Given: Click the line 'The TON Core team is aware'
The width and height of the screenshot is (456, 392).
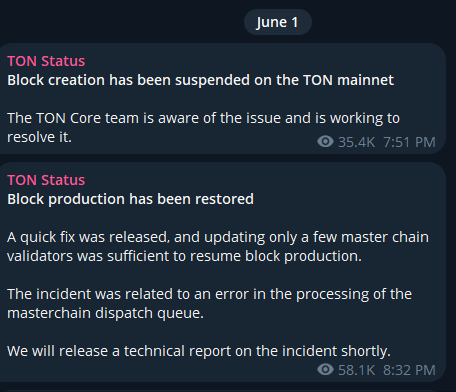Looking at the screenshot, I should 203,118.
